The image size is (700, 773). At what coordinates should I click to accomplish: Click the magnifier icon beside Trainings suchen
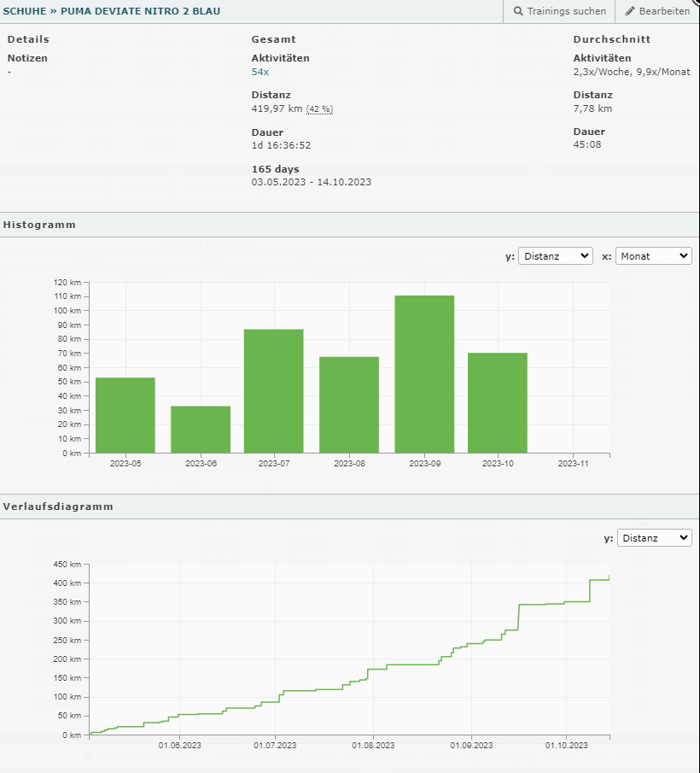pos(518,11)
